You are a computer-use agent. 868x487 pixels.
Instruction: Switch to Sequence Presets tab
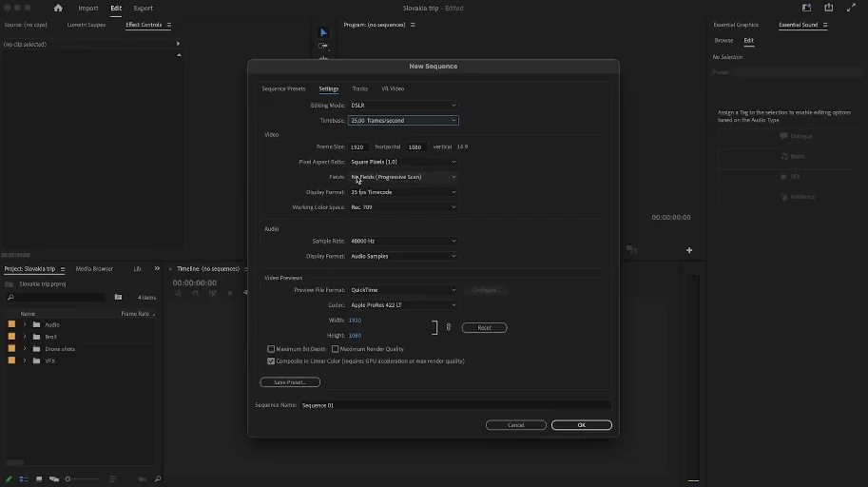point(283,88)
